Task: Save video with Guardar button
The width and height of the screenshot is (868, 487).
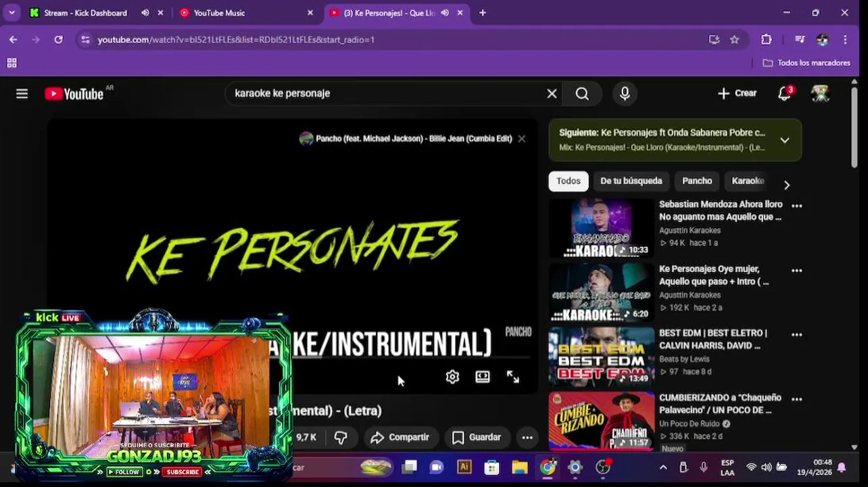Action: pyautogui.click(x=477, y=438)
